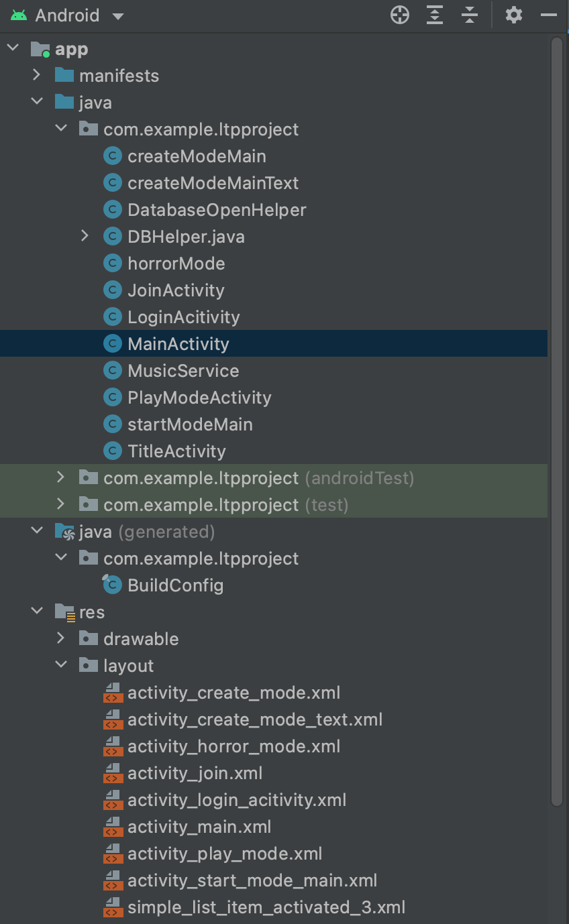Click the package icon beside (test)
569x924 pixels.
coord(89,504)
